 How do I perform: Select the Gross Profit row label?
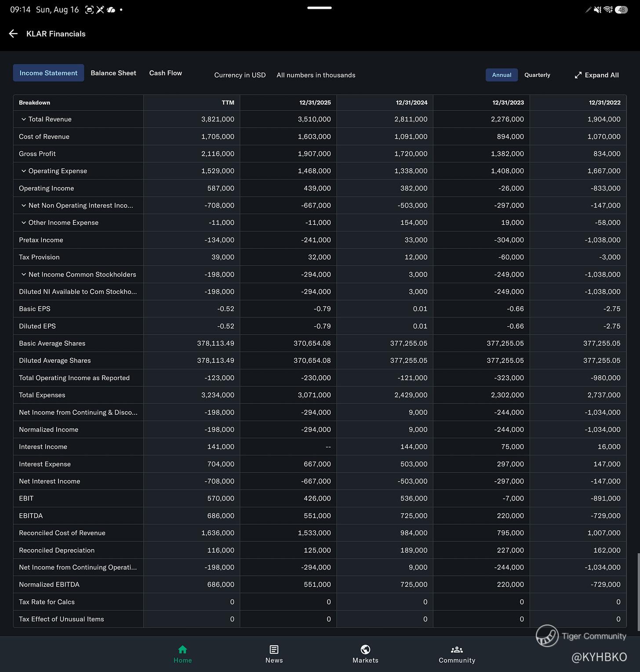pyautogui.click(x=37, y=153)
